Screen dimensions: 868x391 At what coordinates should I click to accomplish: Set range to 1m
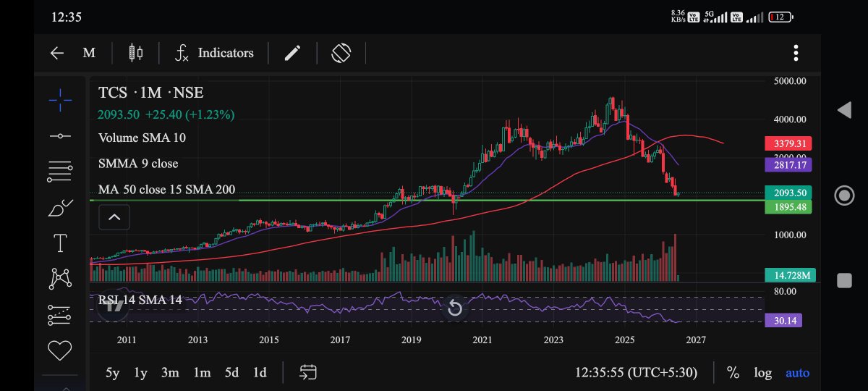(202, 373)
